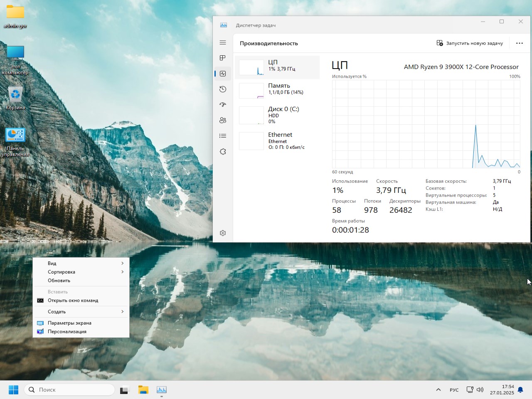Open the clock showing 17:54

coord(502,390)
